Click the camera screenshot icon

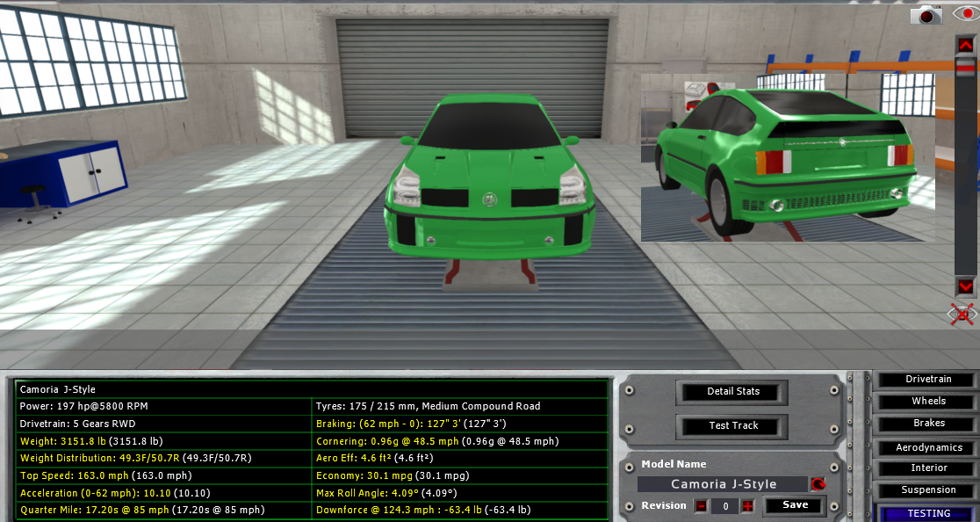[x=926, y=14]
